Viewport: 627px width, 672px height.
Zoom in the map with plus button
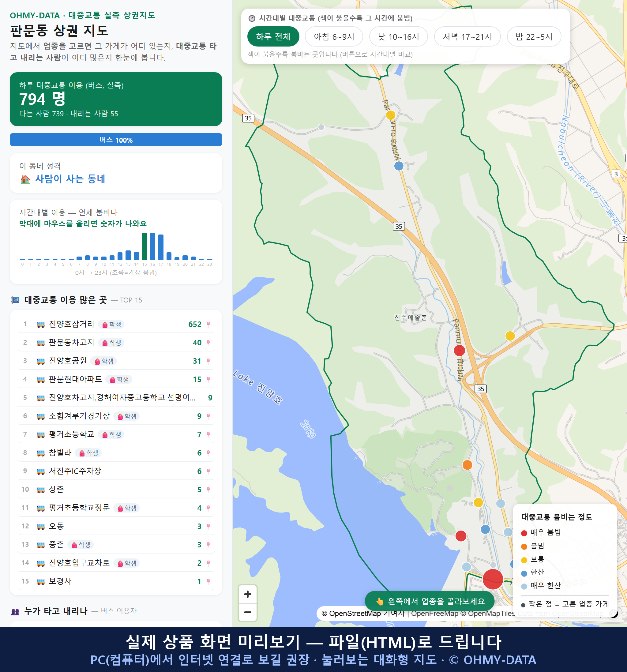(247, 594)
